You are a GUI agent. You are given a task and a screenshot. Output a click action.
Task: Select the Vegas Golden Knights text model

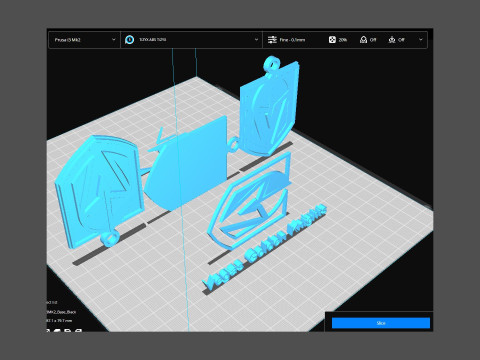pyautogui.click(x=264, y=246)
